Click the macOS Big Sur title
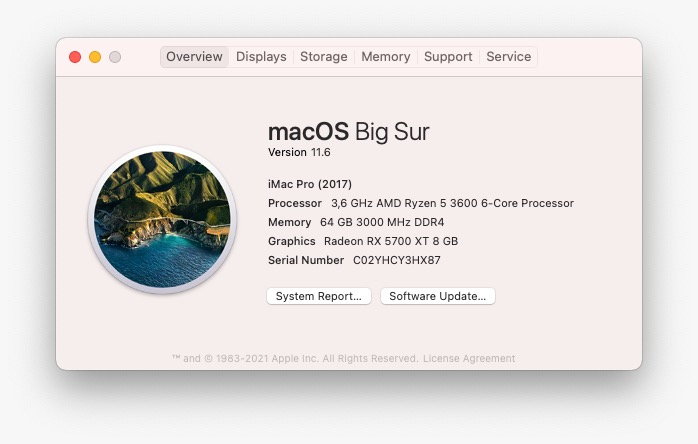 pyautogui.click(x=349, y=131)
